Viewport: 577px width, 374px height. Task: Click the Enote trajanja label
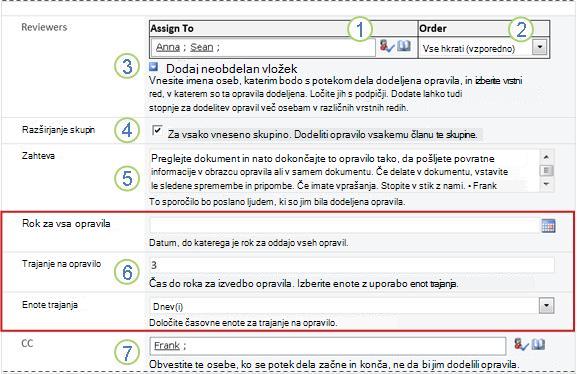(x=50, y=305)
